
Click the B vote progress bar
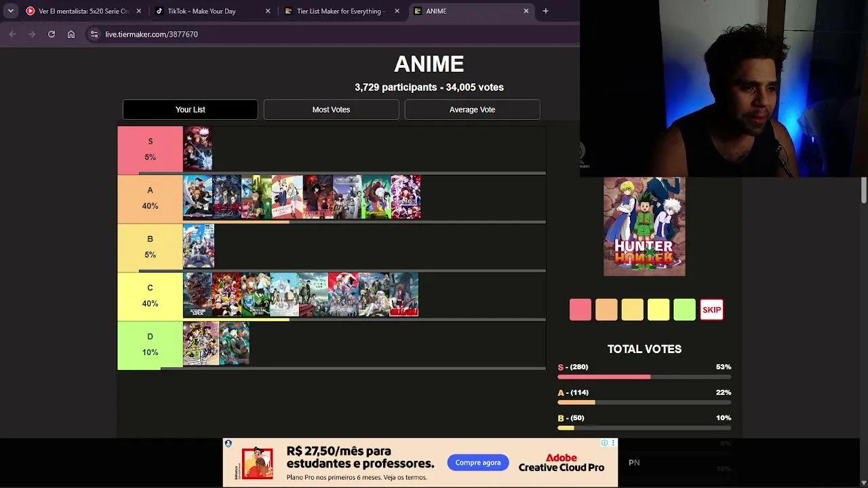click(644, 428)
